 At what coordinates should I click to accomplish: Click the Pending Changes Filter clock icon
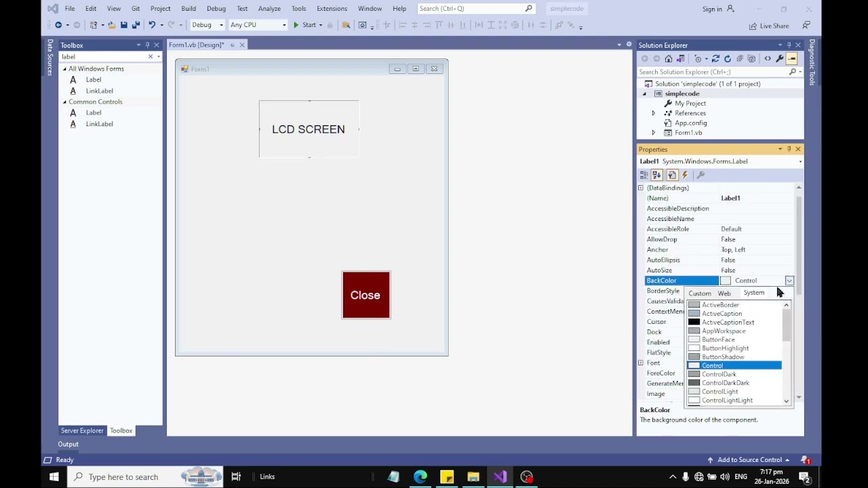tap(700, 59)
